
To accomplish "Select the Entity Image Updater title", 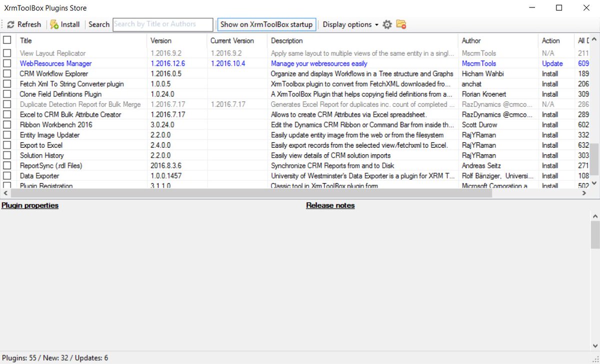I will [49, 135].
